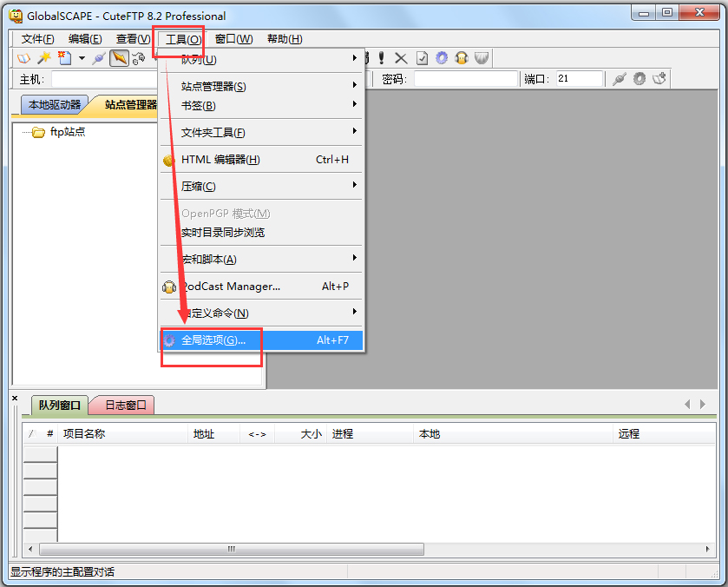728x587 pixels.
Task: Select 全局选项(G)... menu item
Action: [x=261, y=340]
